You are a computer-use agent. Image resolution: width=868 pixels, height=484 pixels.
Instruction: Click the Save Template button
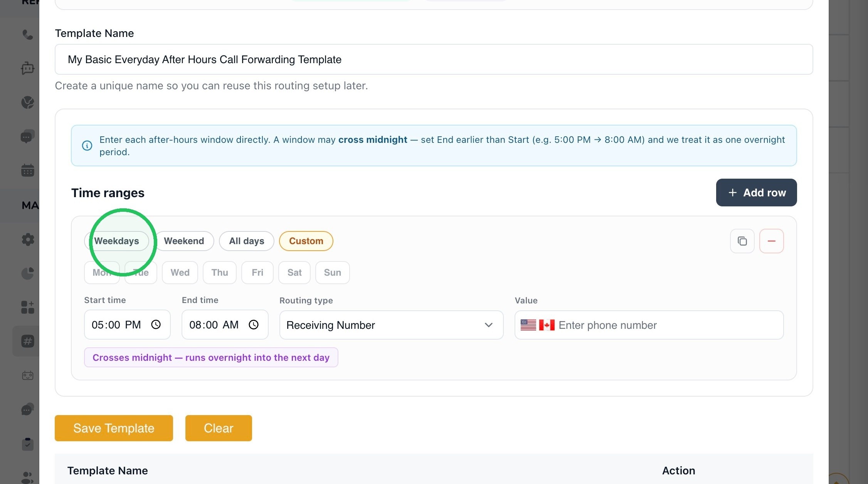coord(114,428)
